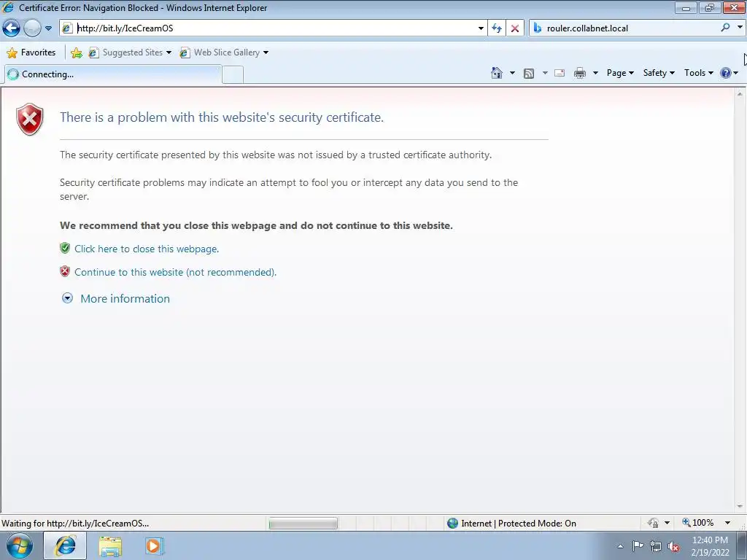Click the magnifier search icon
747x560 pixels.
[x=725, y=28]
